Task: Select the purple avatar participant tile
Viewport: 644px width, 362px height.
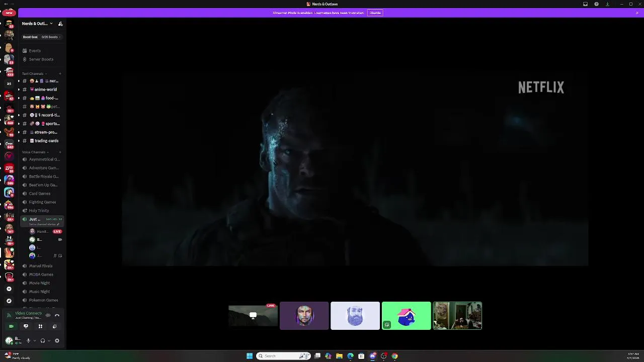Action: pyautogui.click(x=304, y=316)
